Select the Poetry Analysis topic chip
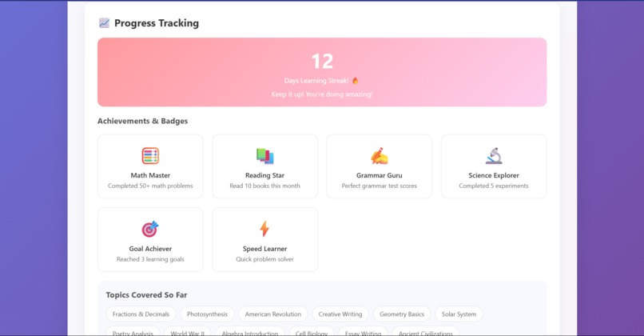The height and width of the screenshot is (336, 644). [133, 332]
